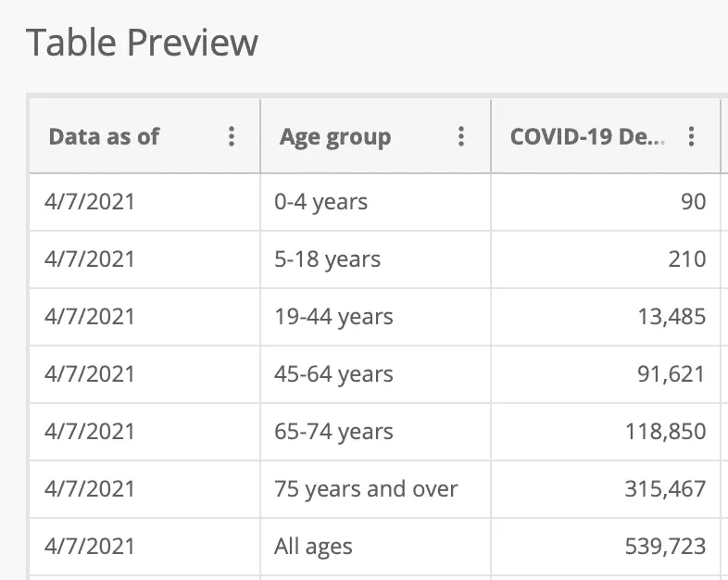Select the 0-4 years cell
The image size is (728, 580).
coord(321,202)
